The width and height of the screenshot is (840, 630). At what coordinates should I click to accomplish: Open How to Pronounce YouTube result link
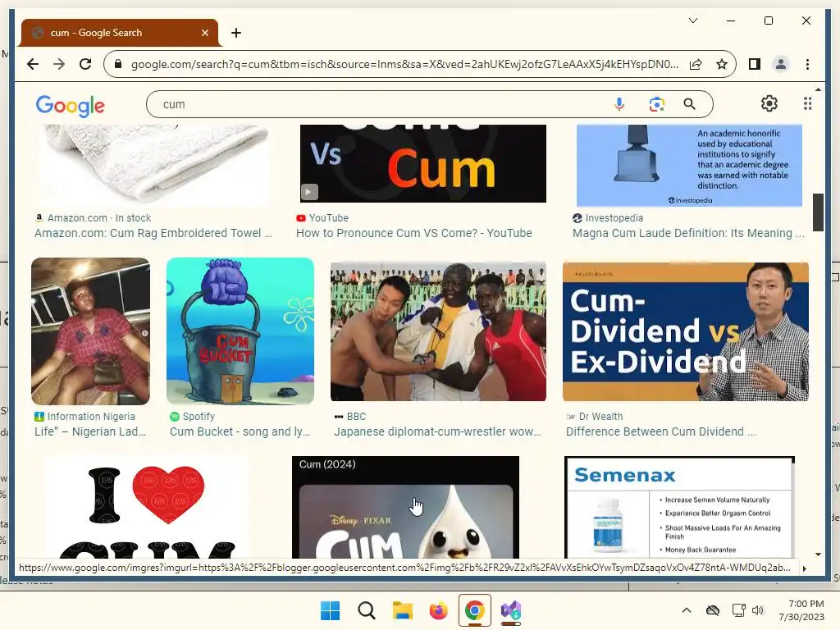[414, 233]
